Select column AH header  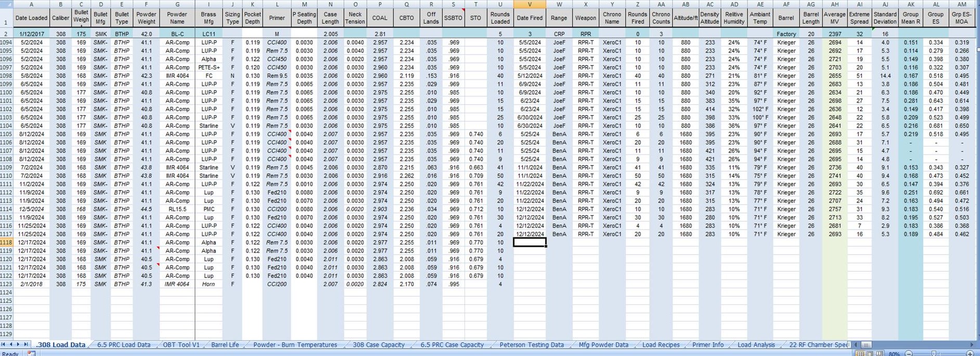pyautogui.click(x=834, y=4)
